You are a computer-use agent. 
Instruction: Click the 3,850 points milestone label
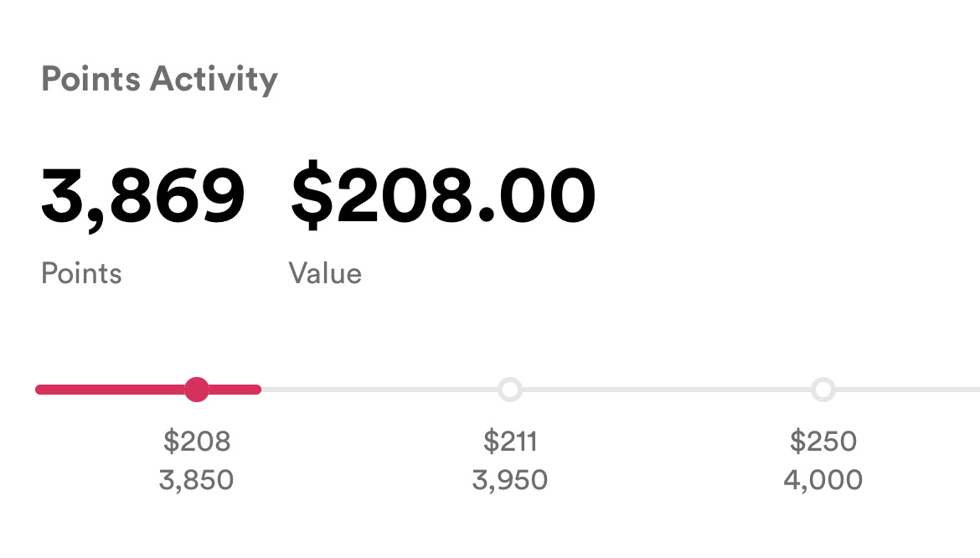pos(197,481)
